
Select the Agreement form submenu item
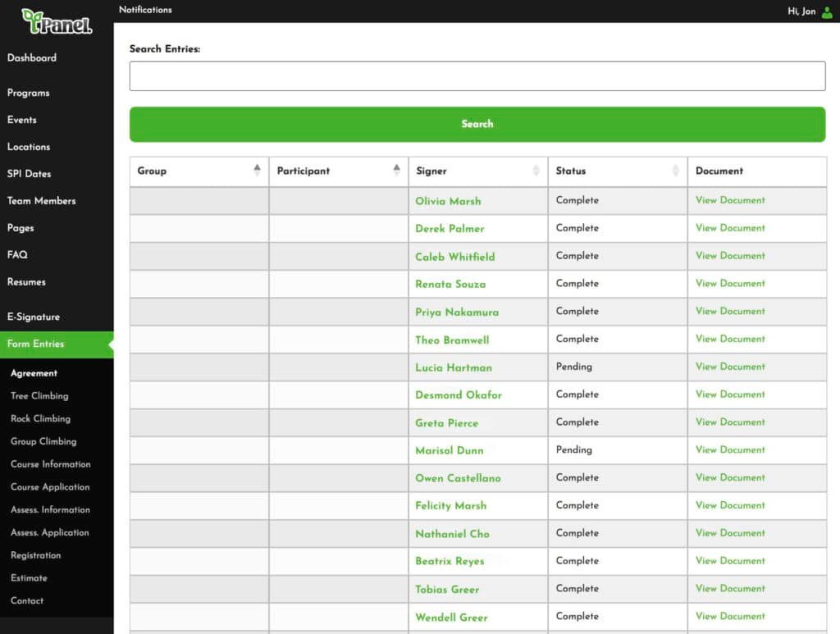[34, 373]
